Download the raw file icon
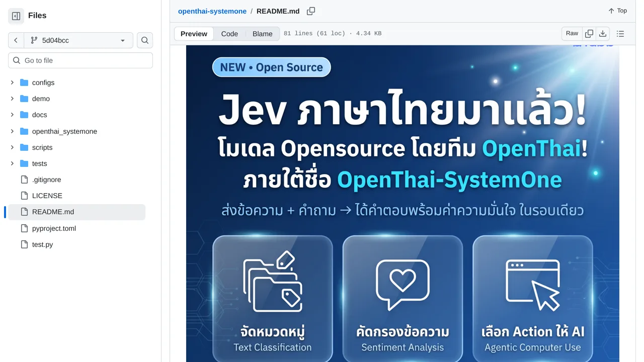644x362 pixels. (x=603, y=33)
